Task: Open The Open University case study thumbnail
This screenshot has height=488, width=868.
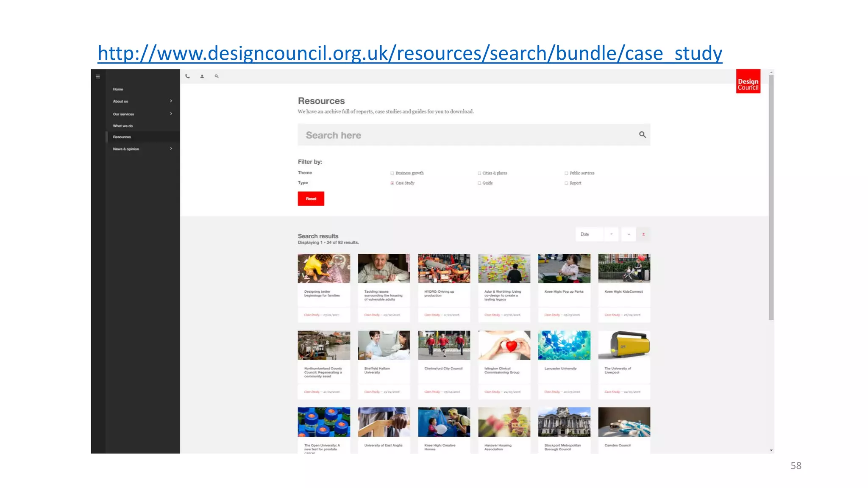Action: (x=324, y=422)
